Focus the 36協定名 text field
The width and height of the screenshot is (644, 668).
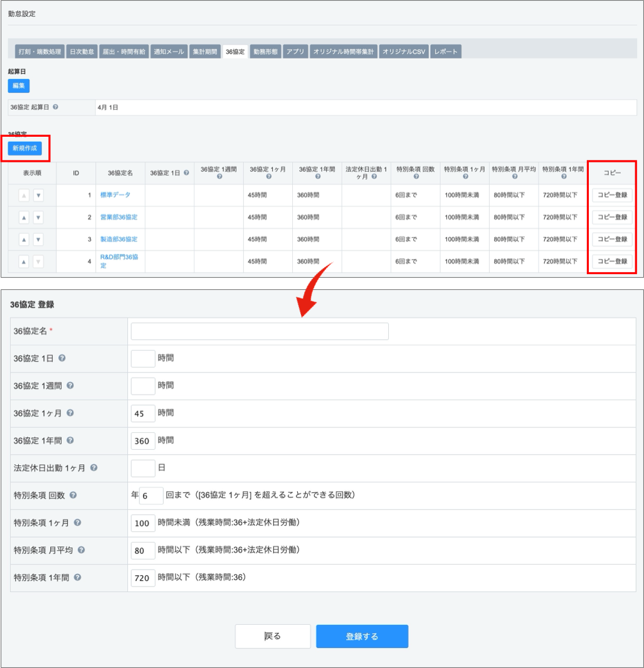click(x=260, y=331)
